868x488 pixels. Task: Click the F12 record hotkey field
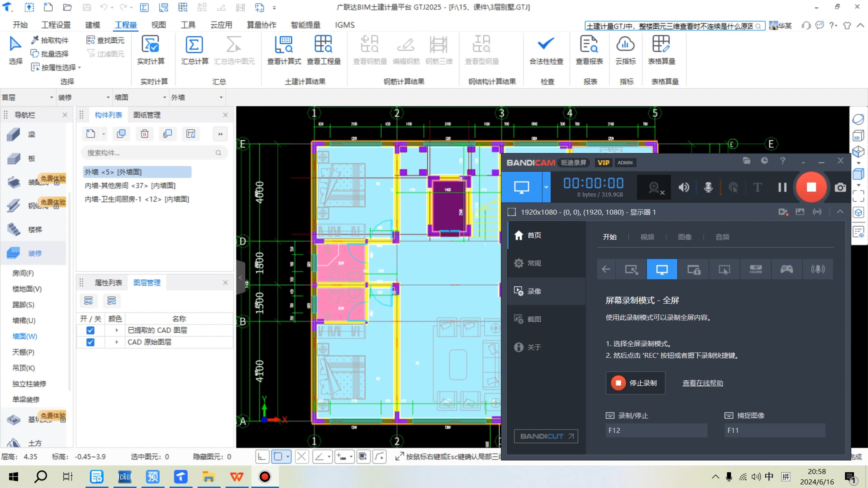[656, 430]
